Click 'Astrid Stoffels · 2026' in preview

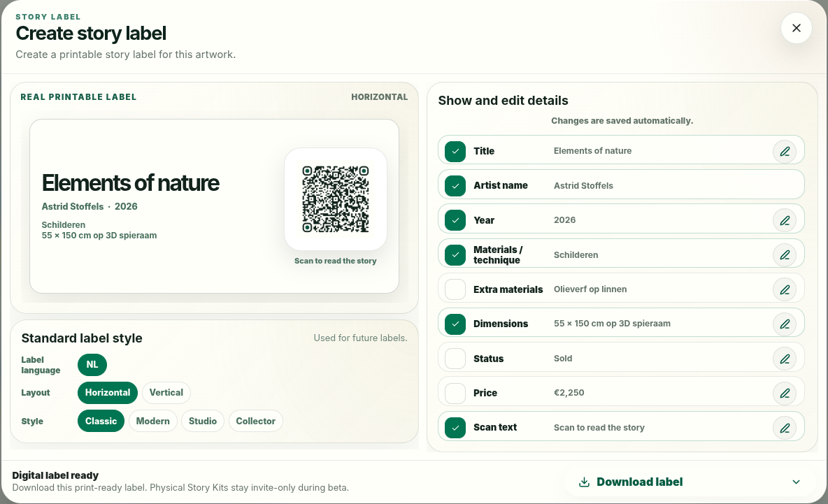click(x=90, y=206)
